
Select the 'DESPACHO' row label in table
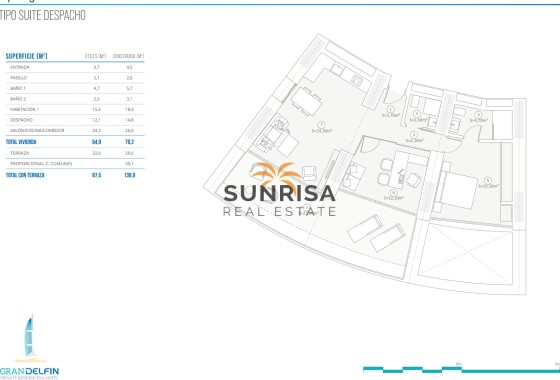pos(21,120)
